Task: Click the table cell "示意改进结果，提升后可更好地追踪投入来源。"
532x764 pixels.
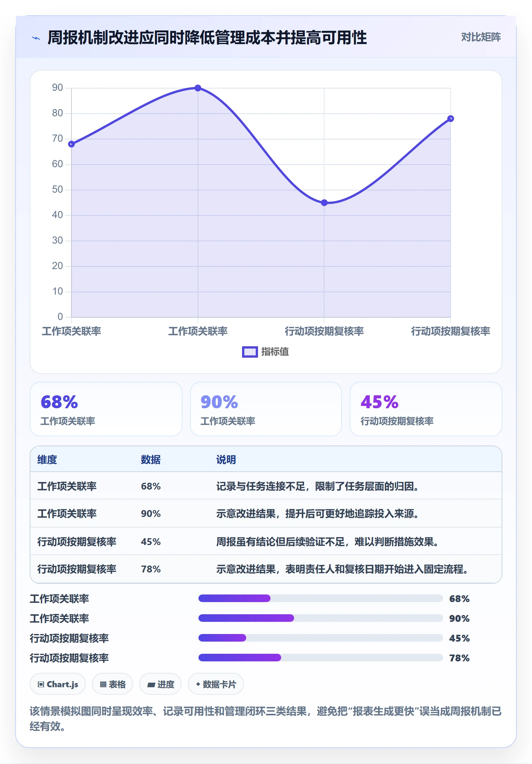Action: tap(317, 514)
